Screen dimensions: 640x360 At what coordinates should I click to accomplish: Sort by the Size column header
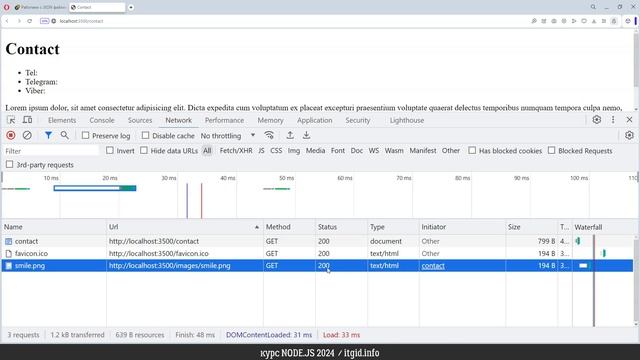pos(531,227)
